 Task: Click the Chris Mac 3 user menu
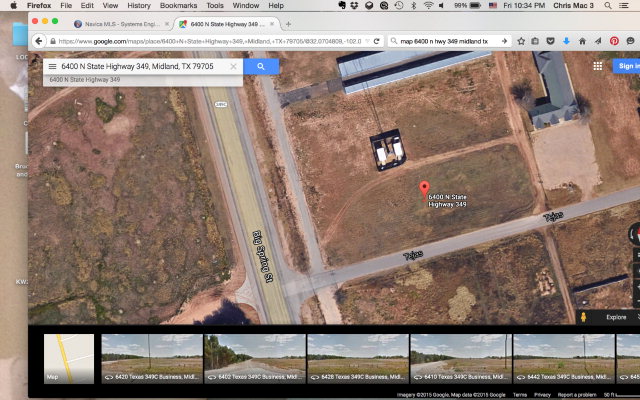tap(573, 5)
